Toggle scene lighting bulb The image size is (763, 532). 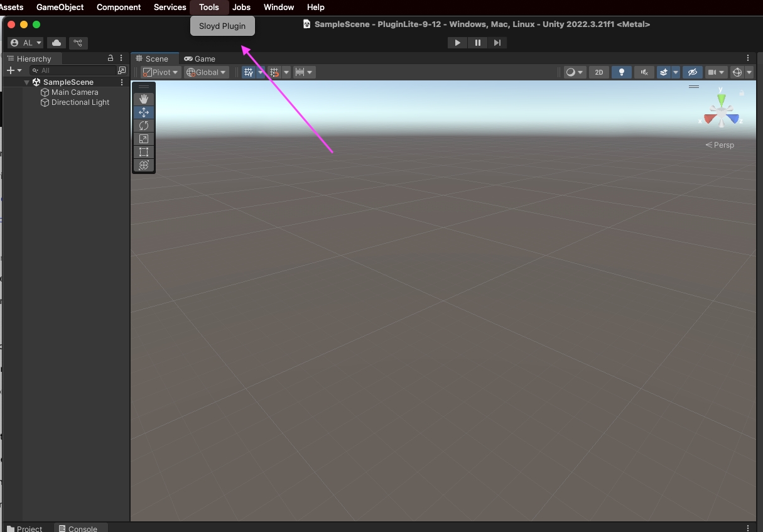(x=621, y=72)
